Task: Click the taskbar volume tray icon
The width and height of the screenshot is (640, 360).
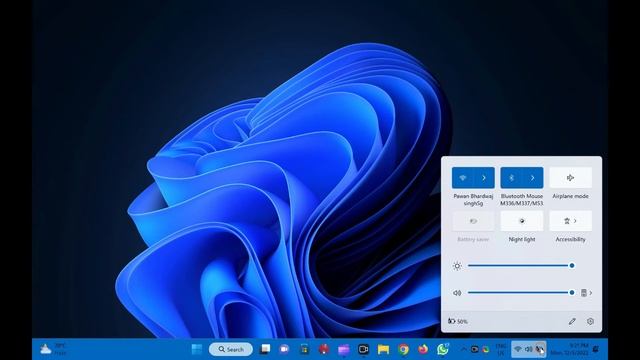Action: (x=529, y=349)
